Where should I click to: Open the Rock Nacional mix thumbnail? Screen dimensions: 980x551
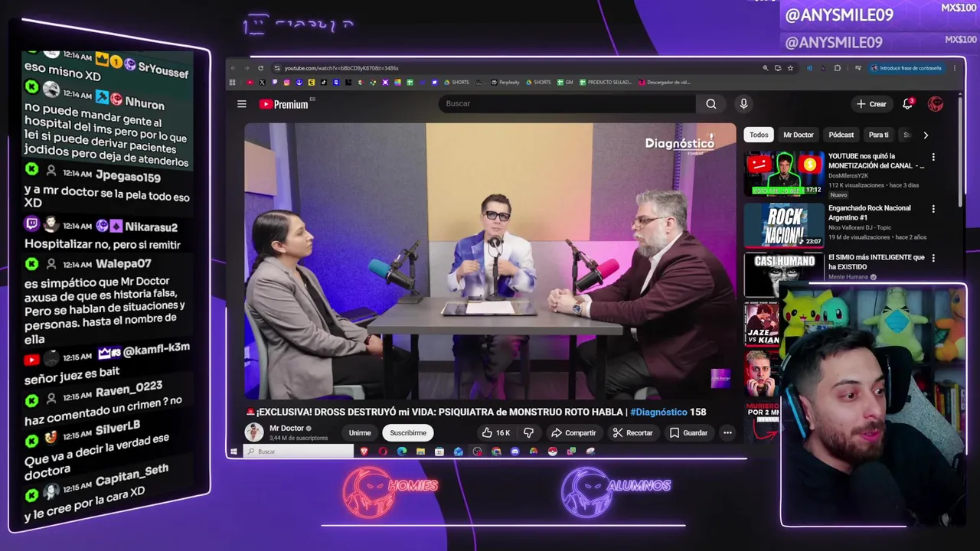[x=784, y=225]
